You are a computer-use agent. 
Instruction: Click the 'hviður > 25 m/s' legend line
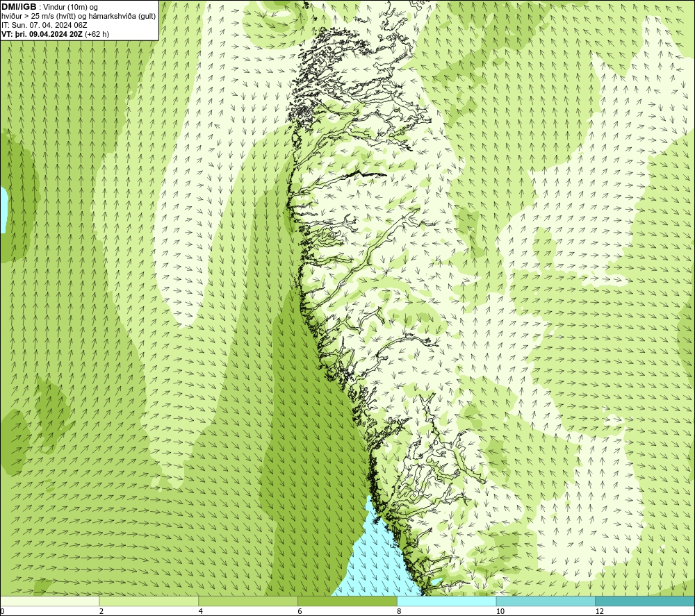(79, 16)
